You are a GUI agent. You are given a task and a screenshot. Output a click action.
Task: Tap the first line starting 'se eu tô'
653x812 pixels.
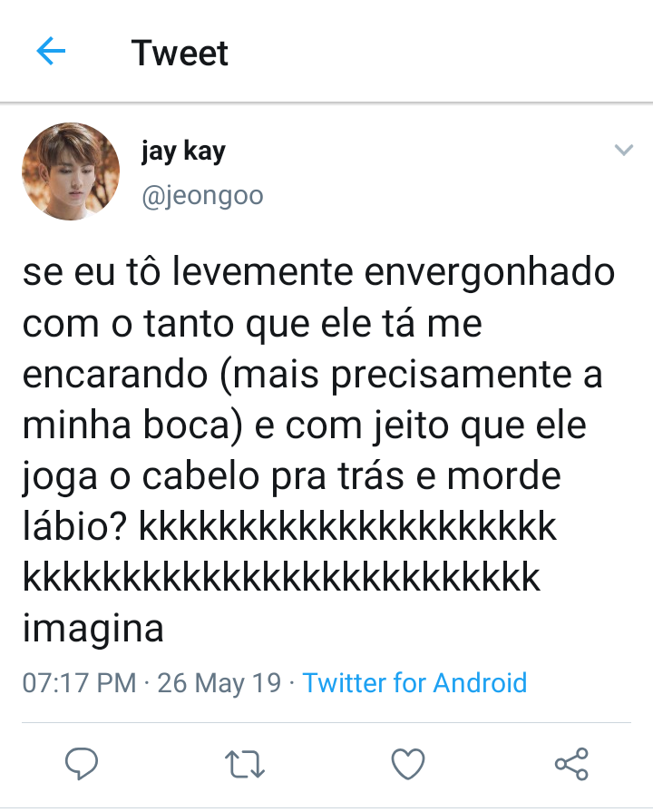tap(318, 272)
